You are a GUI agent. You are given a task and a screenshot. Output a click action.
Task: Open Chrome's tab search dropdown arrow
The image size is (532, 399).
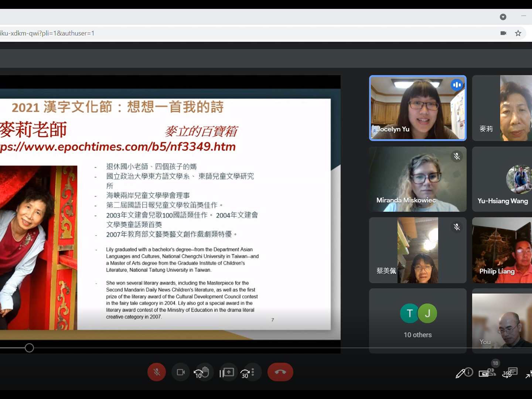tap(503, 17)
